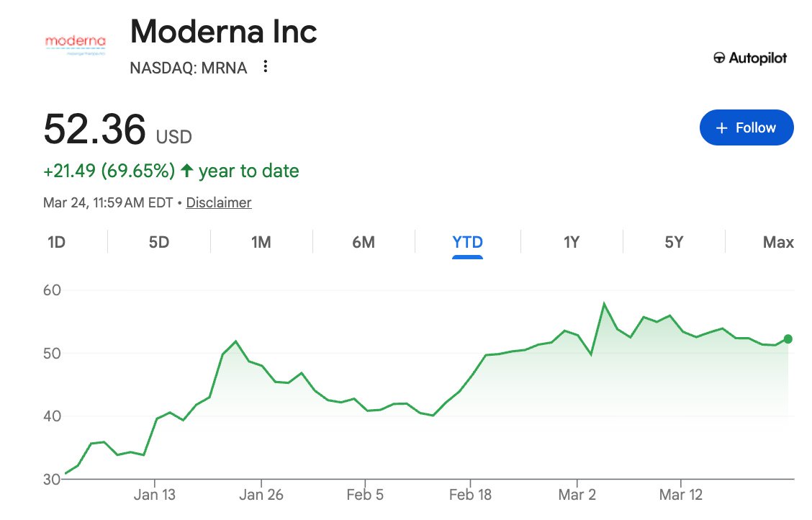Click the green endpoint dot on chart
Screen dimensions: 812x520
click(x=788, y=339)
